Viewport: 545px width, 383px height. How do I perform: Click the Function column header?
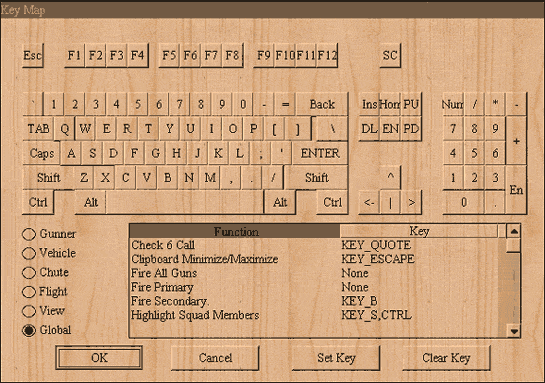tap(235, 231)
